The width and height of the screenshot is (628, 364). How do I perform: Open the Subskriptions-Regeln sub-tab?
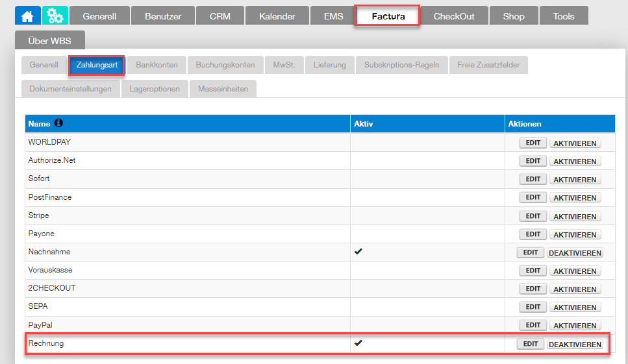[401, 65]
